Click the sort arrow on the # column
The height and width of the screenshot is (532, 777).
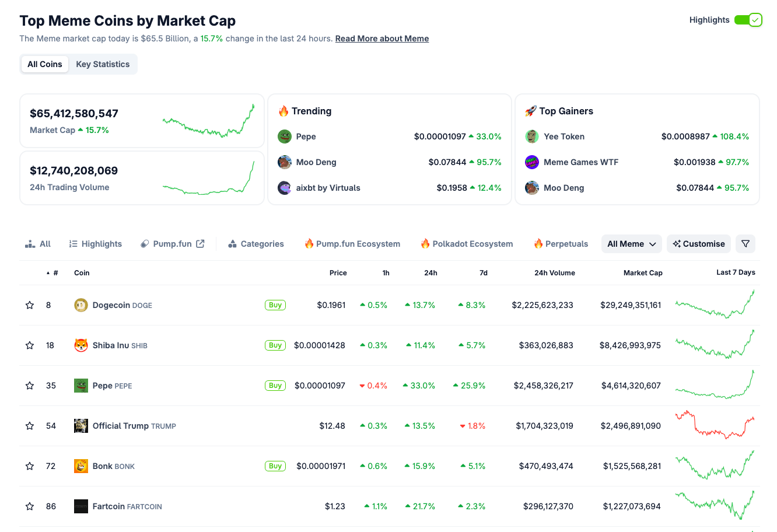[x=48, y=272]
